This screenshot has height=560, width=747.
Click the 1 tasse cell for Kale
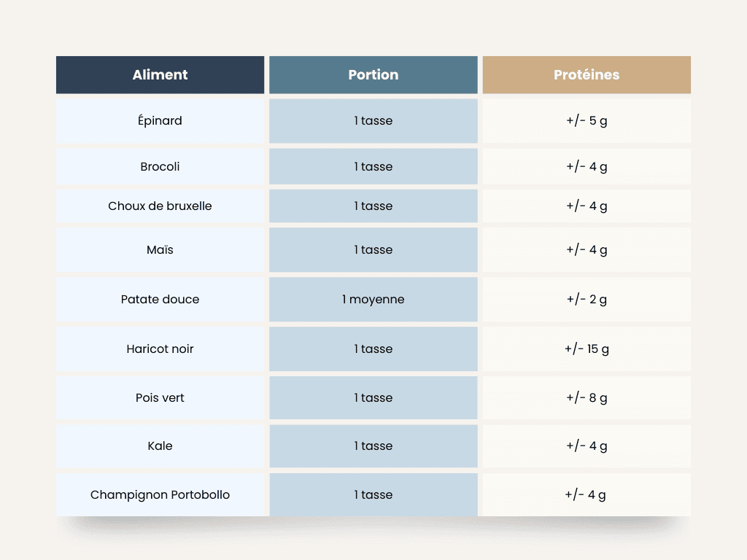[373, 446]
